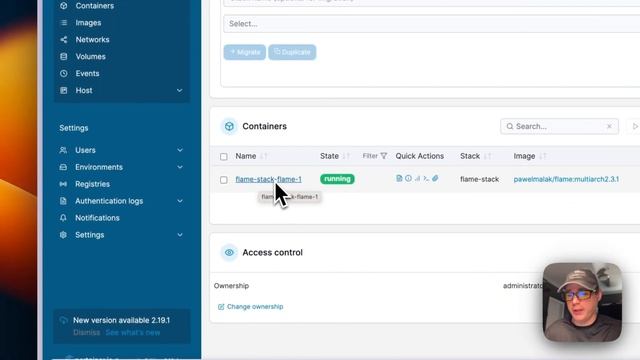Click the flame-stack stack cell

pos(480,179)
